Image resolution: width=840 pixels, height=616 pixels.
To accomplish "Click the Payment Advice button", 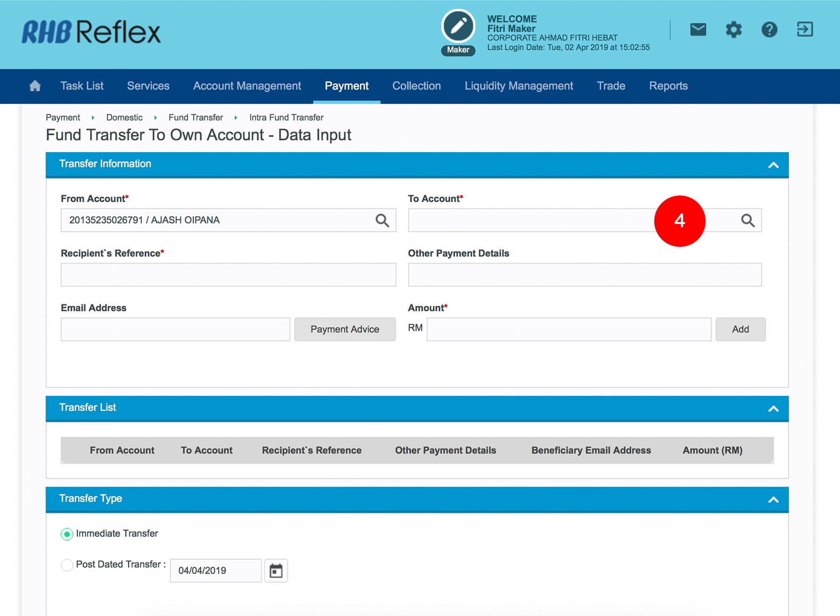I will pyautogui.click(x=345, y=329).
